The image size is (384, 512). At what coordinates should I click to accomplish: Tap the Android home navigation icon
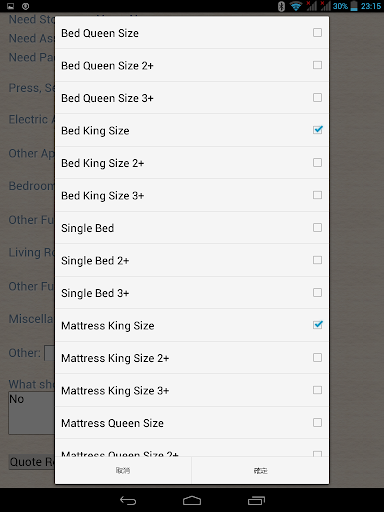click(x=192, y=500)
